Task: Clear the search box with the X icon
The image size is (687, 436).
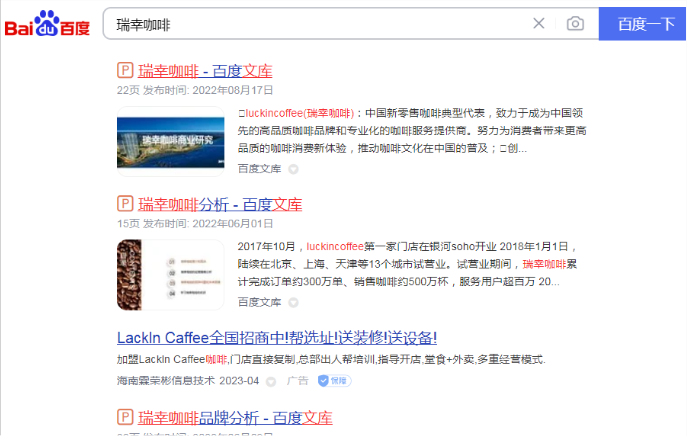Action: click(539, 24)
